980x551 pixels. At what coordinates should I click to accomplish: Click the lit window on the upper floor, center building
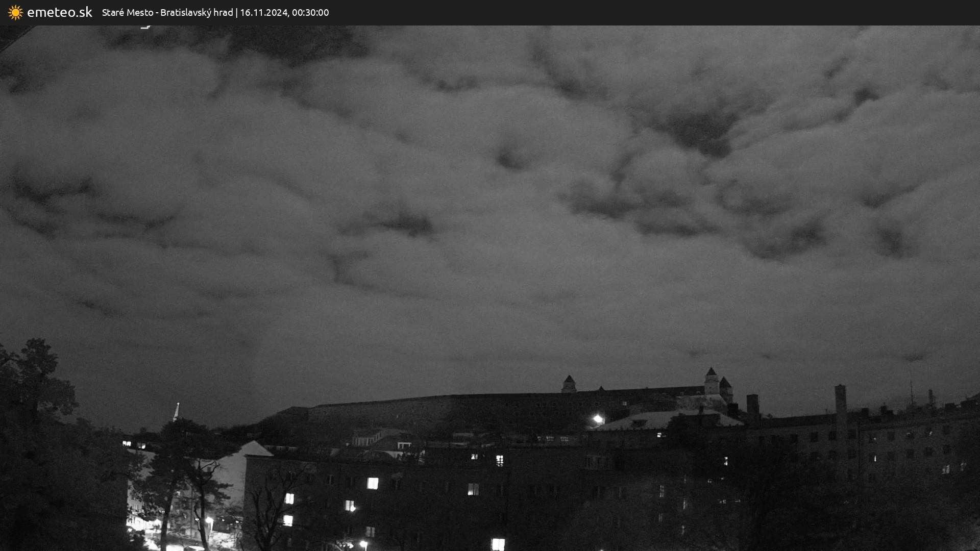(x=499, y=461)
